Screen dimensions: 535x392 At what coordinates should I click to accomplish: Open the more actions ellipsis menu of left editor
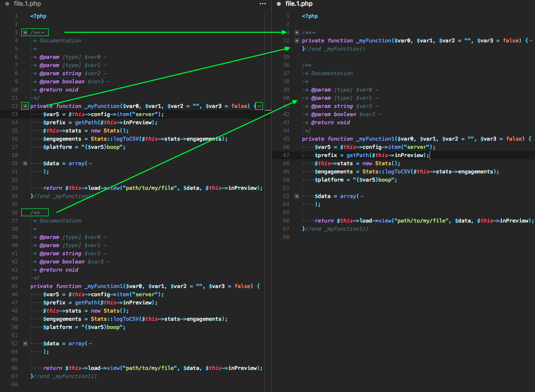(x=262, y=4)
